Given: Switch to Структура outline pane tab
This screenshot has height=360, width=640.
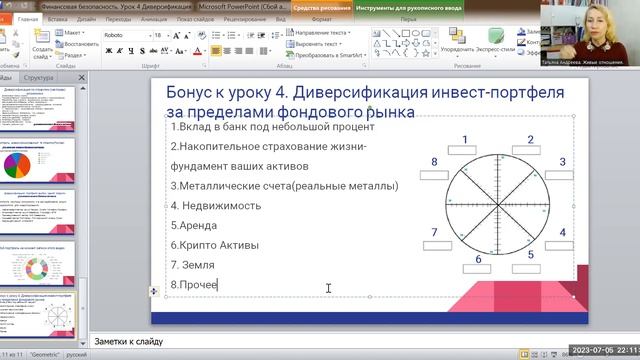Looking at the screenshot, I should [x=38, y=78].
